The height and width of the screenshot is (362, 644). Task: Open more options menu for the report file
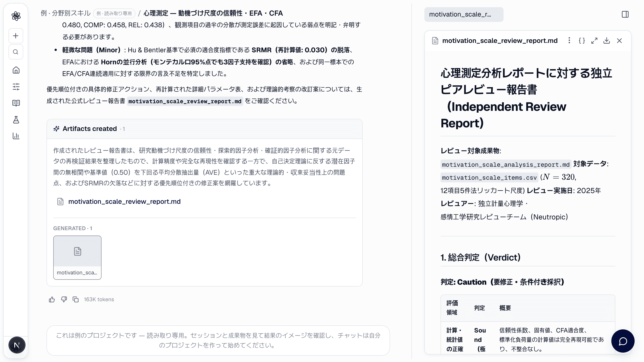(x=569, y=41)
